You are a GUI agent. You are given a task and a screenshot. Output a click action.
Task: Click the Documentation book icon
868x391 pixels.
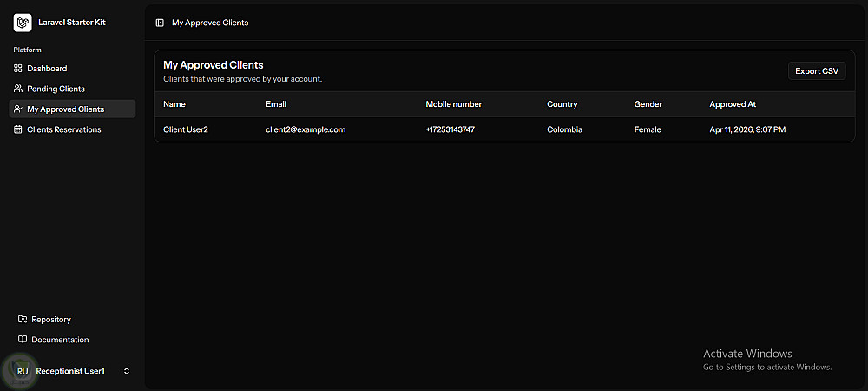tap(23, 340)
